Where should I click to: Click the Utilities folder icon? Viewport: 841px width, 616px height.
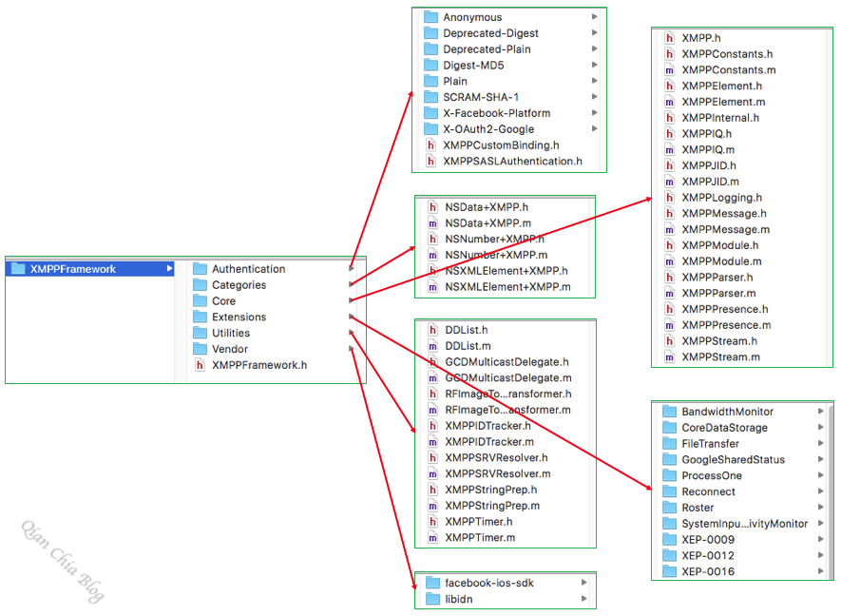[x=201, y=333]
